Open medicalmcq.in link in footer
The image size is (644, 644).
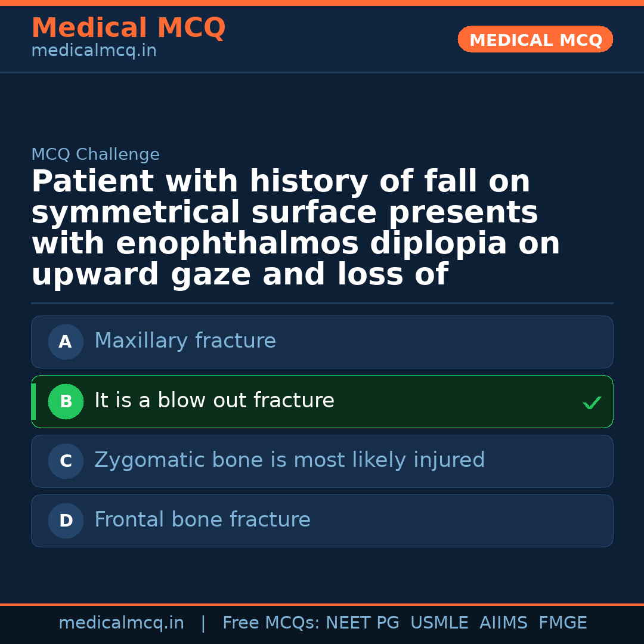[x=121, y=623]
